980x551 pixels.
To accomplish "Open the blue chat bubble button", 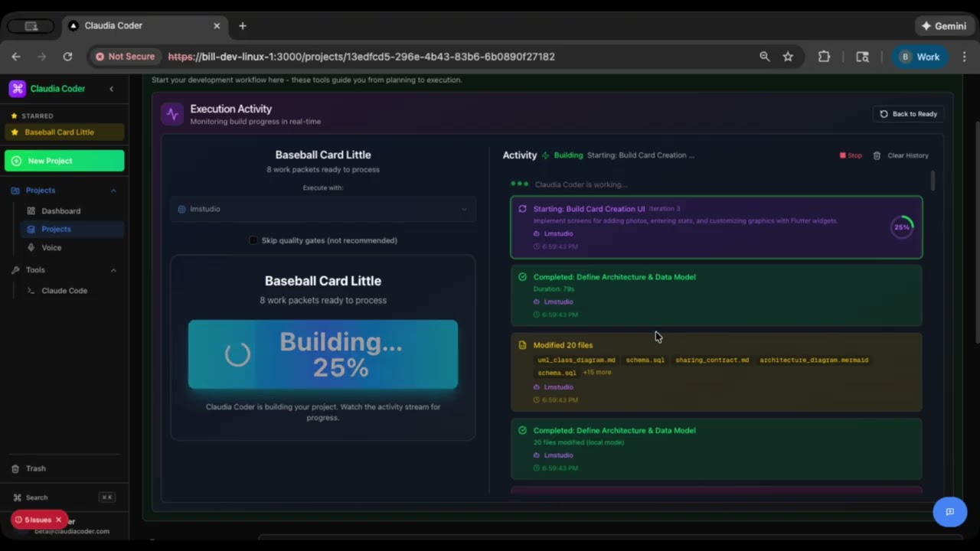I will pyautogui.click(x=949, y=512).
